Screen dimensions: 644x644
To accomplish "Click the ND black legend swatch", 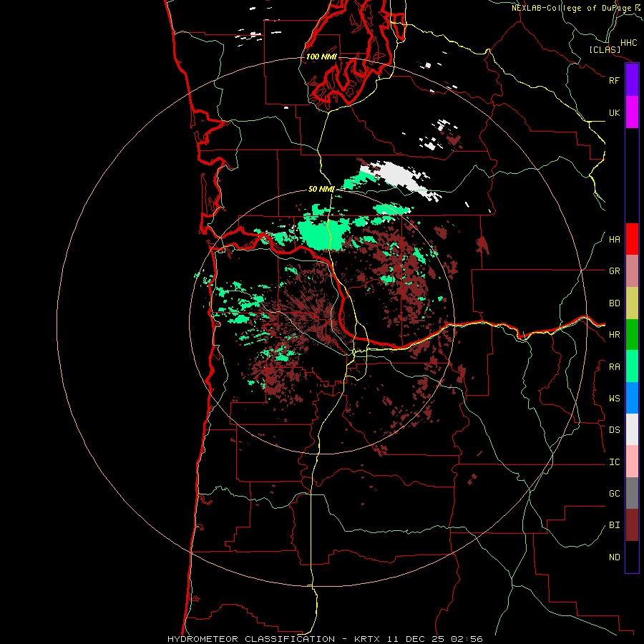I will [632, 557].
